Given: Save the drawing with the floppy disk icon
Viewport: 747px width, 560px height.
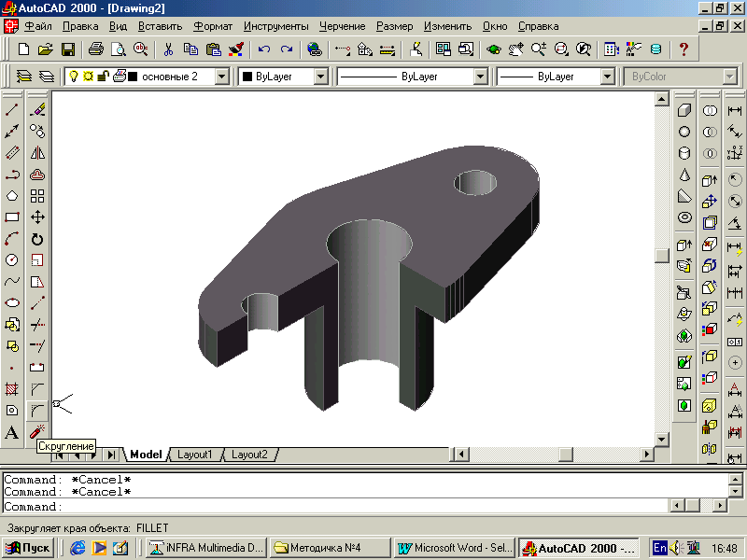Looking at the screenshot, I should pyautogui.click(x=68, y=49).
